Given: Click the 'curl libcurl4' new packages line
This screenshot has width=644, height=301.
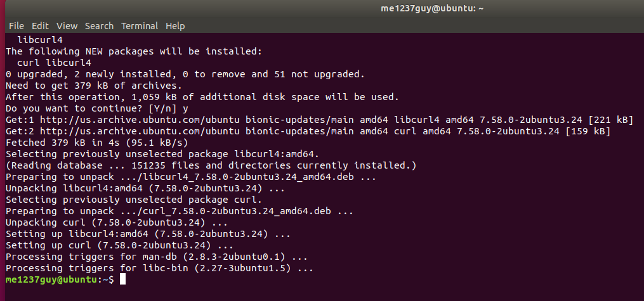Looking at the screenshot, I should (54, 63).
